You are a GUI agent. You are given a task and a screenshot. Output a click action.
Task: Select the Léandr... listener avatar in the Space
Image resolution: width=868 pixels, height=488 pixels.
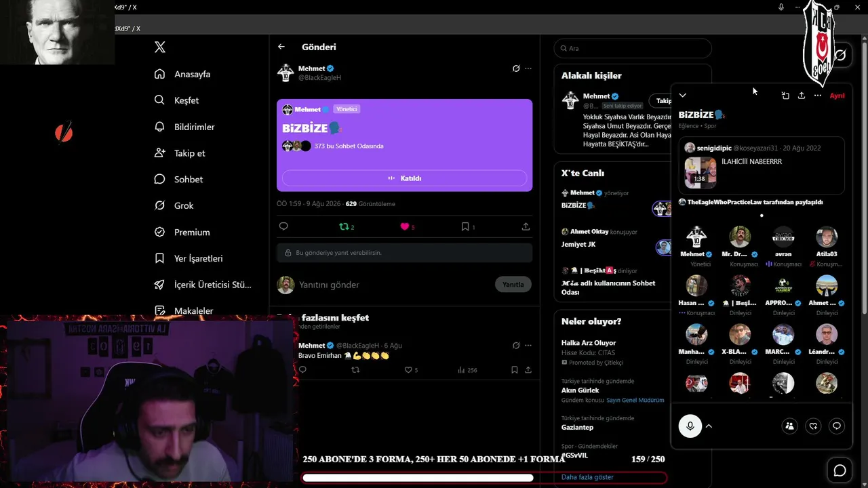point(827,335)
